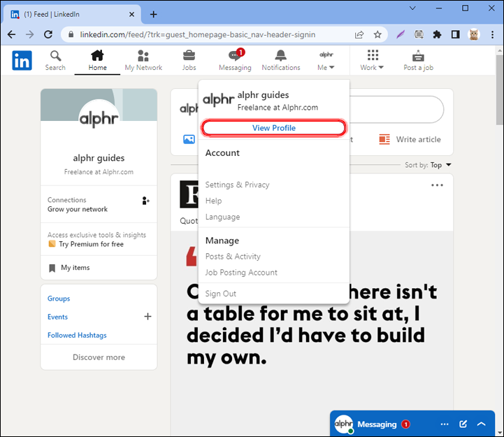Click the alphr avatar in the dropdown
The height and width of the screenshot is (437, 504).
click(x=219, y=99)
